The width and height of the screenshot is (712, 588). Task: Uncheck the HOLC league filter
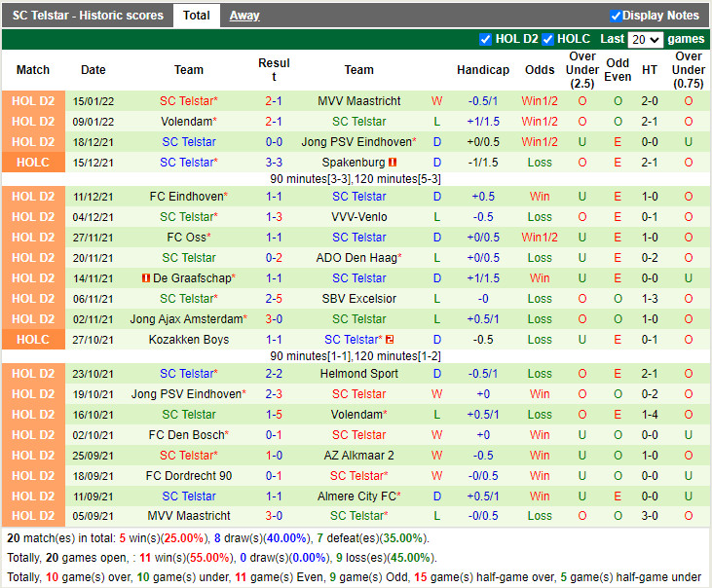coord(548,40)
